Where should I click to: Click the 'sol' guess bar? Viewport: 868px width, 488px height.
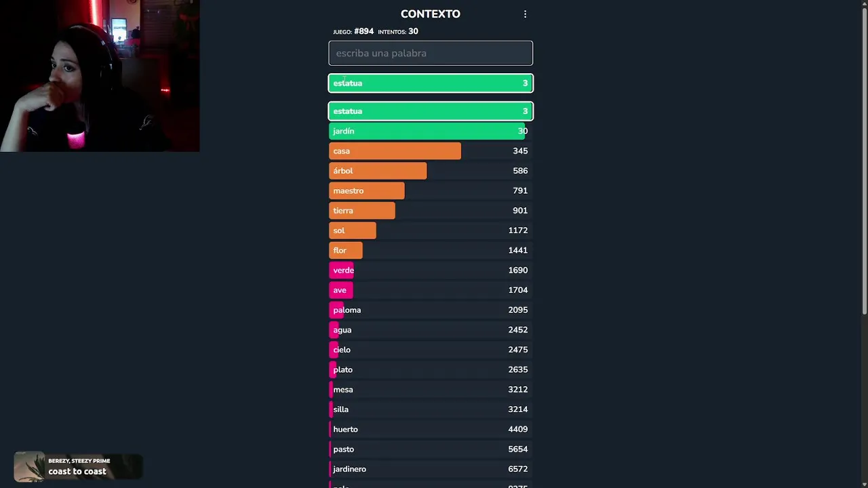coord(353,230)
